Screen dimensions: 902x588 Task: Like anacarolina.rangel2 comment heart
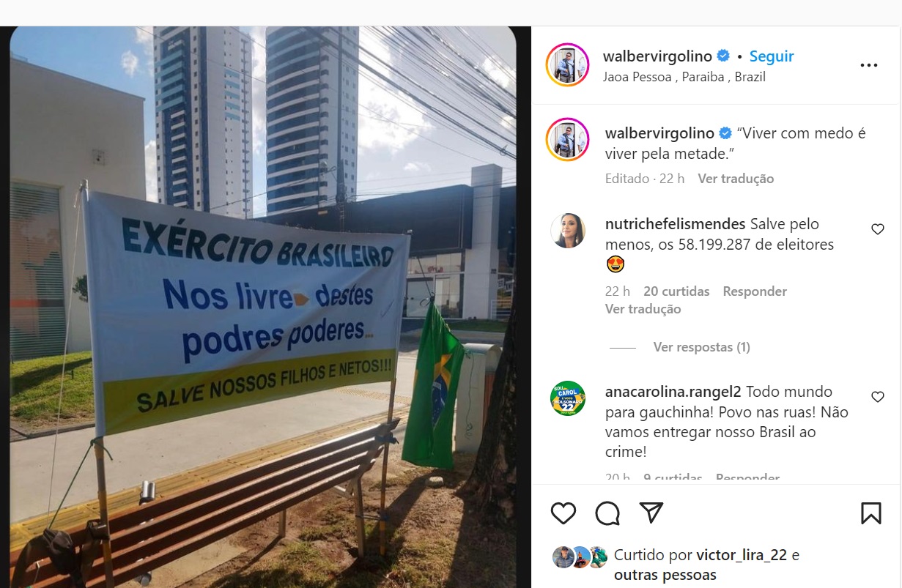pyautogui.click(x=878, y=397)
